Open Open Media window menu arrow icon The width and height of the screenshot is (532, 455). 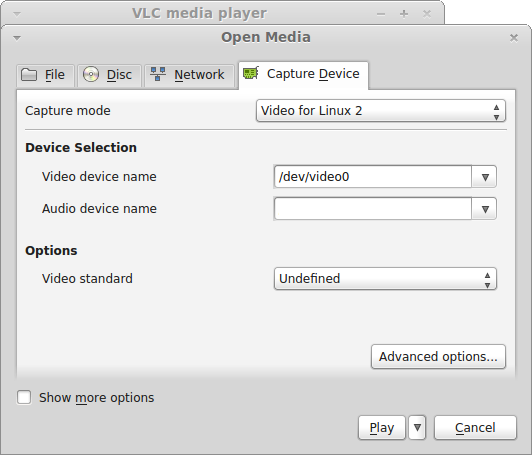17,38
